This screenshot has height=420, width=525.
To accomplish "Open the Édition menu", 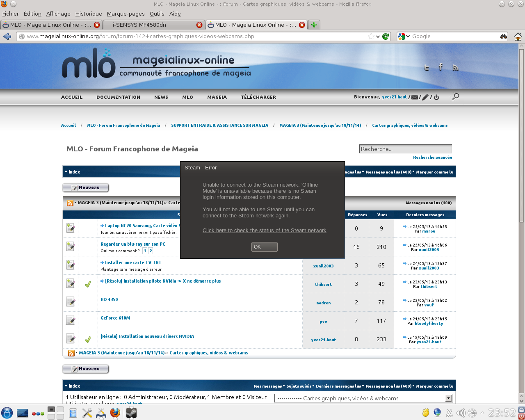I will tap(32, 14).
